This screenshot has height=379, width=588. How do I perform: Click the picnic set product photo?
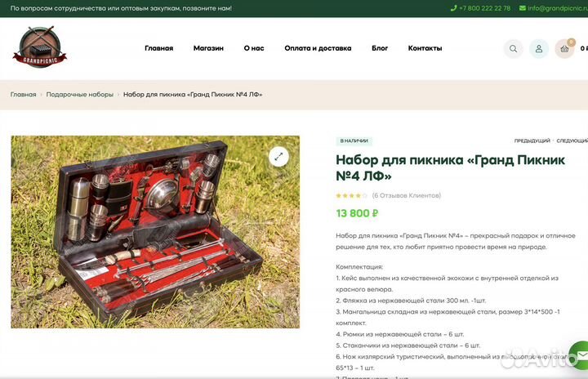pyautogui.click(x=155, y=232)
